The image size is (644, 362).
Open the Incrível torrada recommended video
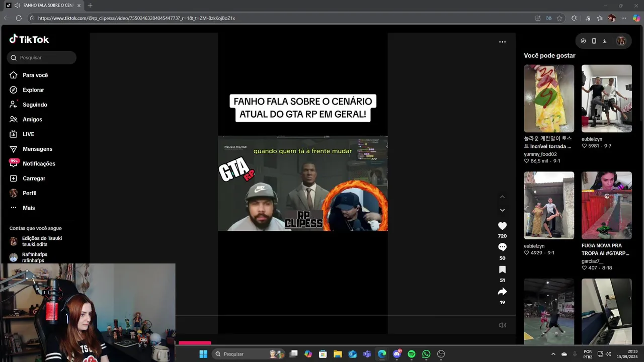[x=549, y=99]
